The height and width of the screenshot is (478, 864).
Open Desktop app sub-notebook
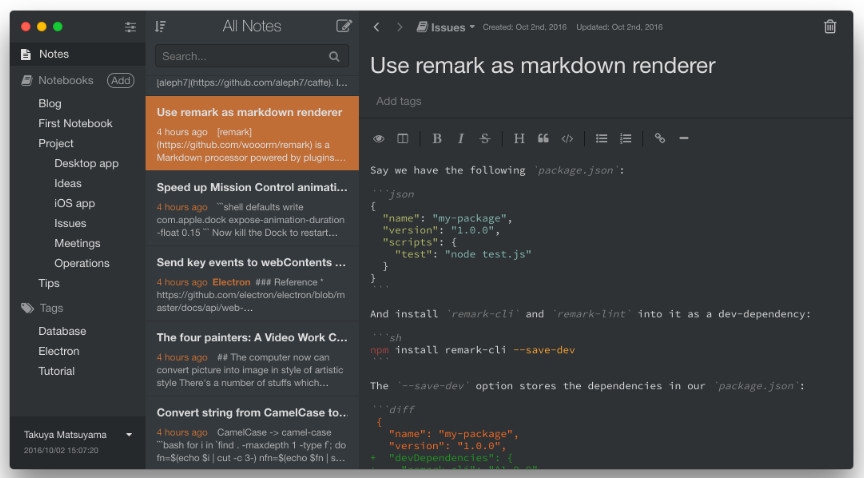tap(87, 163)
